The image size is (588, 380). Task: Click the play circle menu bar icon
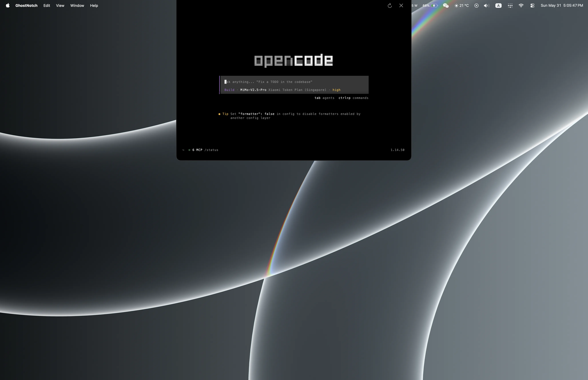coord(476,5)
